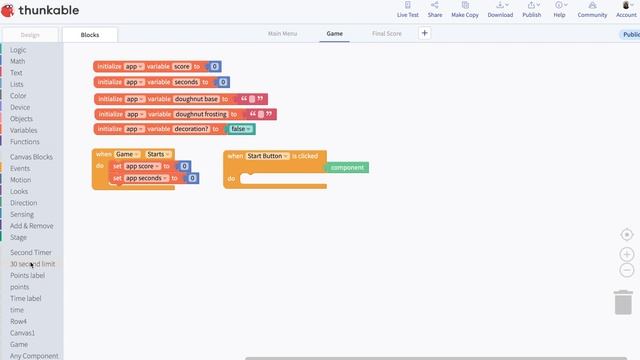Edit the decoration? variable name
Image resolution: width=640 pixels, height=360 pixels.
191,129
